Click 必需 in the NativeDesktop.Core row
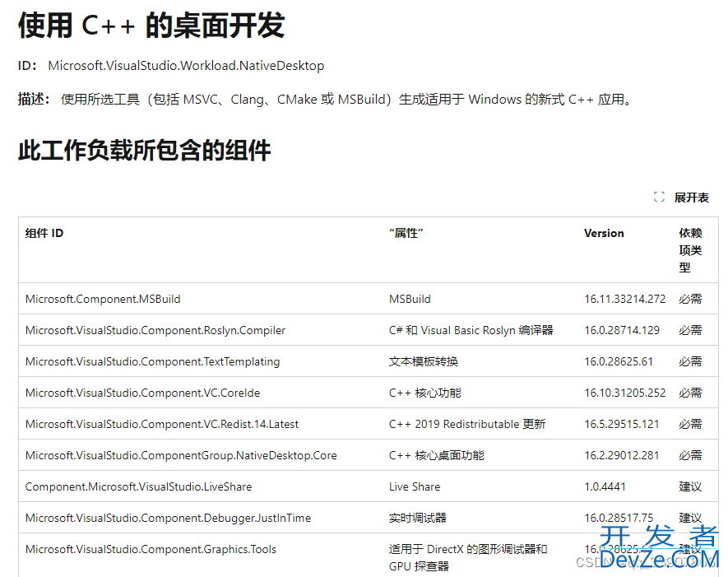The image size is (728, 577). (690, 455)
